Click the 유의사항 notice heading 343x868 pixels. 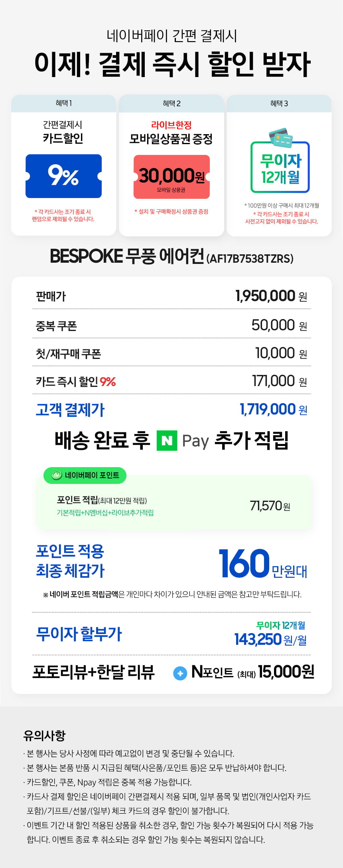click(x=44, y=735)
